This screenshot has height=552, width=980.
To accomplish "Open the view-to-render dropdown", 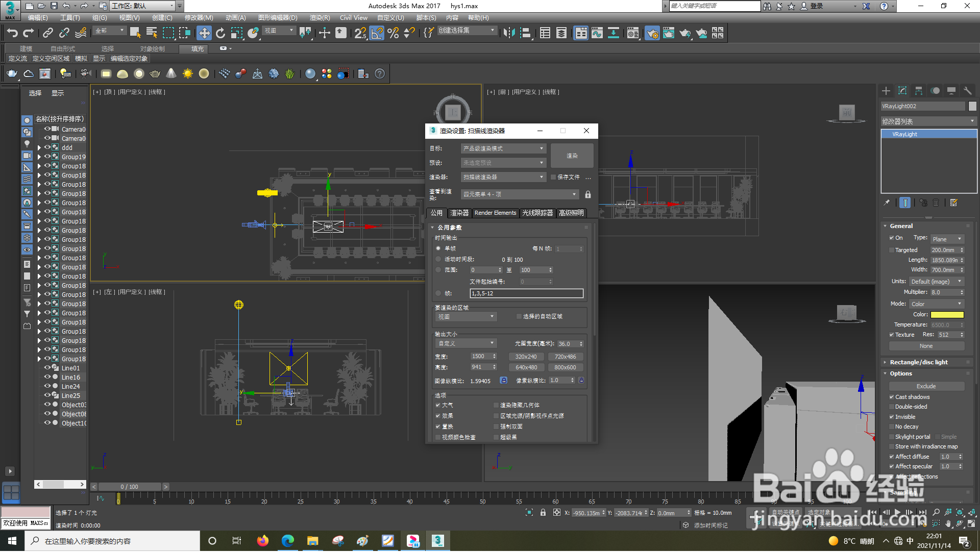I will click(520, 194).
